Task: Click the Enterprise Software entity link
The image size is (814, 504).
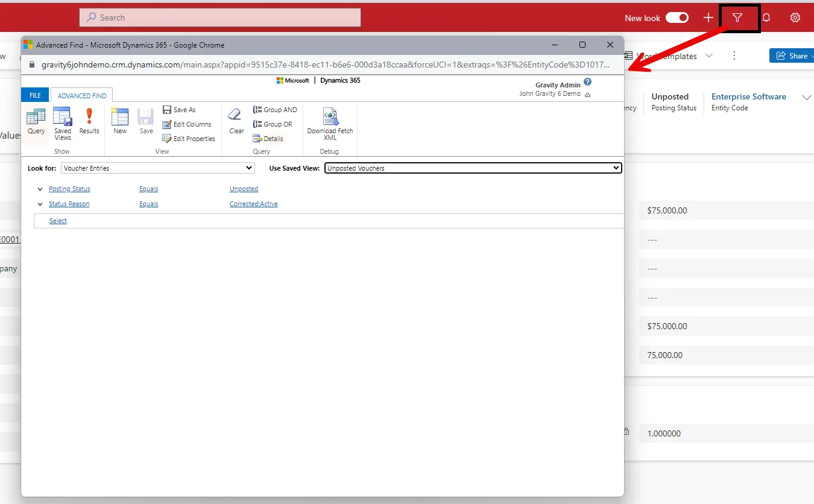Action: click(x=749, y=96)
